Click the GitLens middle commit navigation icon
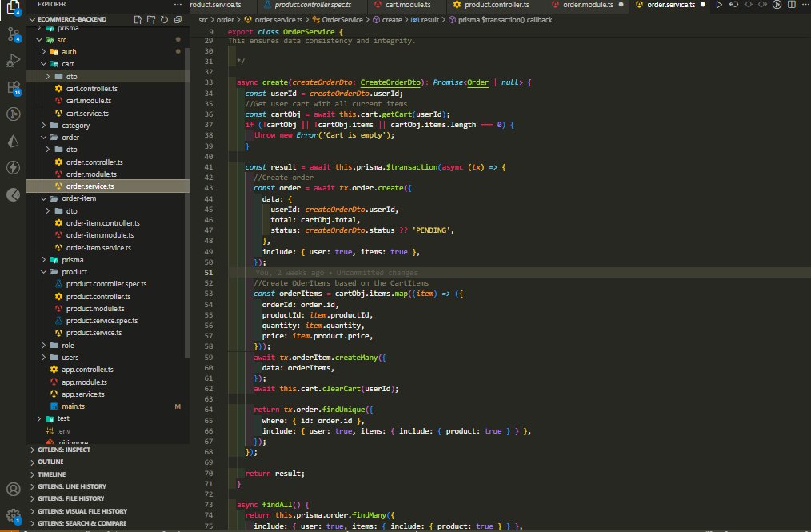Viewport: 811px width, 532px height. tap(748, 5)
